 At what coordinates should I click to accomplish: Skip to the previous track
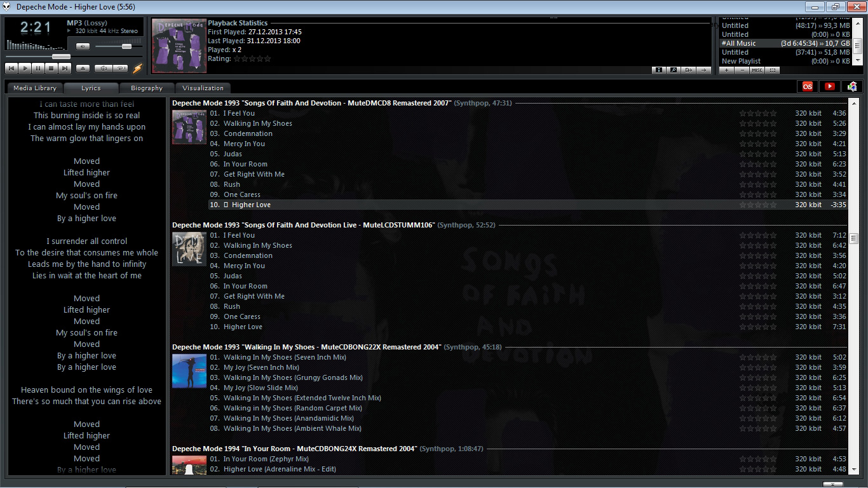pyautogui.click(x=11, y=68)
